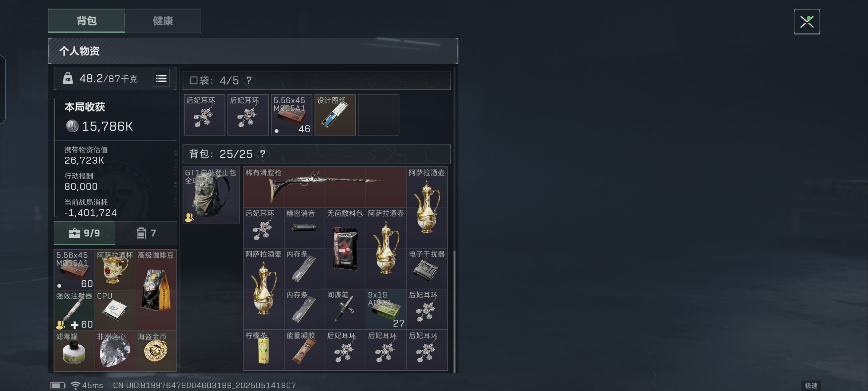Click the CPU item in safe box

(x=115, y=310)
